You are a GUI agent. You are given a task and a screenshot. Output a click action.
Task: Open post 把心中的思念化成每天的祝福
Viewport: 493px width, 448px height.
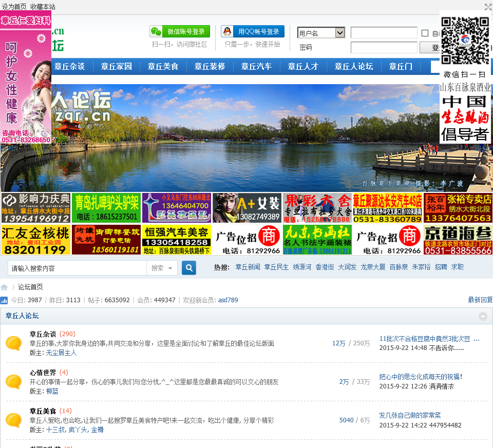pyautogui.click(x=421, y=377)
